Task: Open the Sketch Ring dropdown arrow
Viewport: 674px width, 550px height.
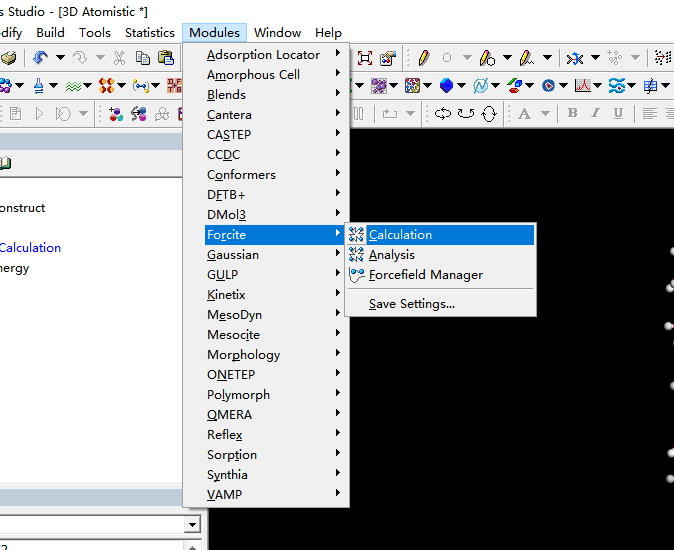Action: click(x=507, y=58)
